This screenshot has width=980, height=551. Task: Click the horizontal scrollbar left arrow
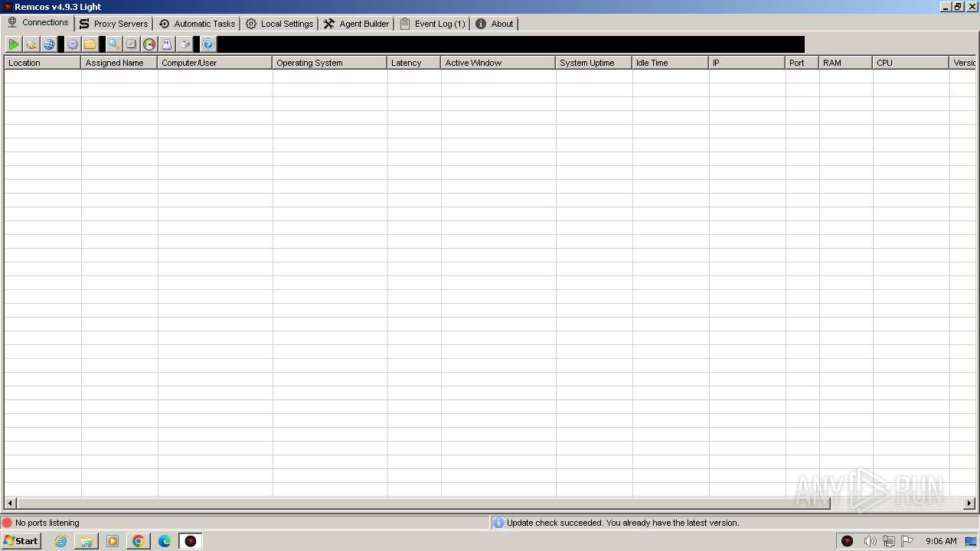(x=10, y=503)
